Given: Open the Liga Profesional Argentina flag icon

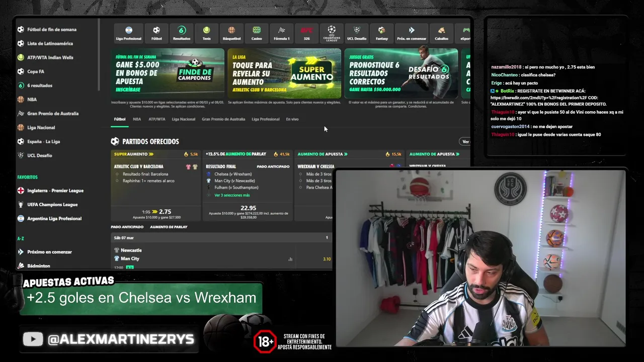Looking at the screenshot, I should click(129, 30).
